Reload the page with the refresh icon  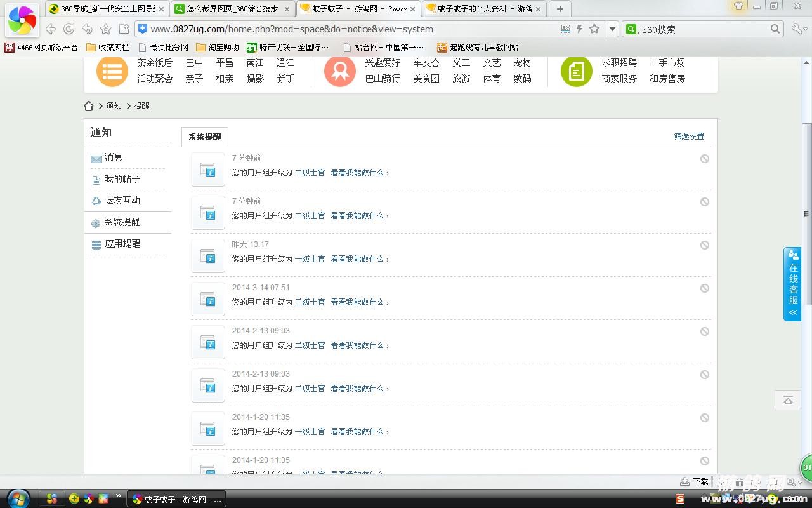69,29
